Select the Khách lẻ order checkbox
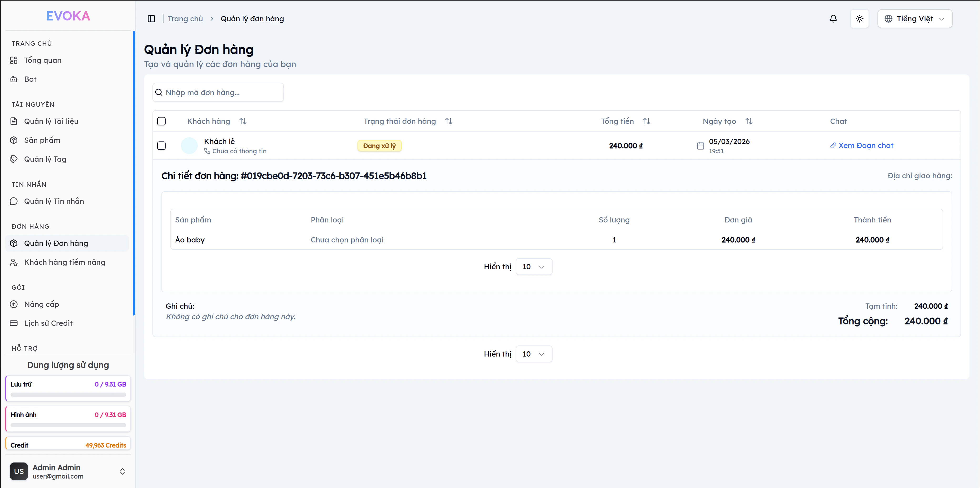The width and height of the screenshot is (980, 488). coord(161,146)
